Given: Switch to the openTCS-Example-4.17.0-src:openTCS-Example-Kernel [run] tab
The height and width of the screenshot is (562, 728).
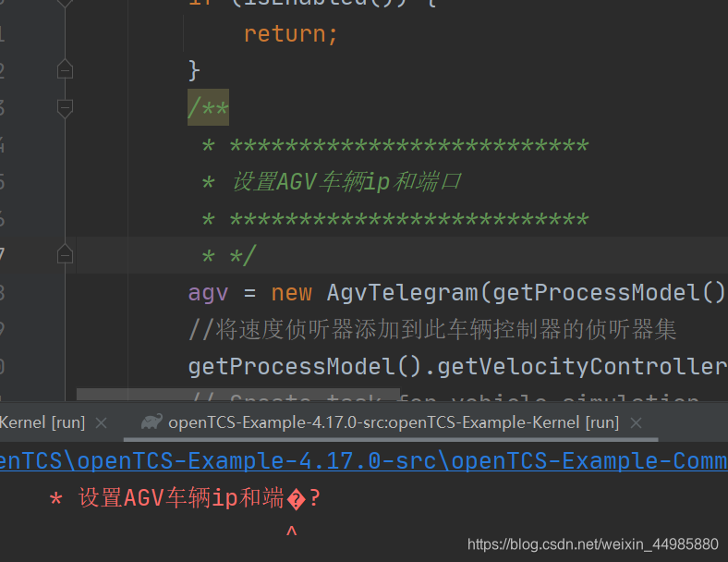Looking at the screenshot, I should click(393, 422).
